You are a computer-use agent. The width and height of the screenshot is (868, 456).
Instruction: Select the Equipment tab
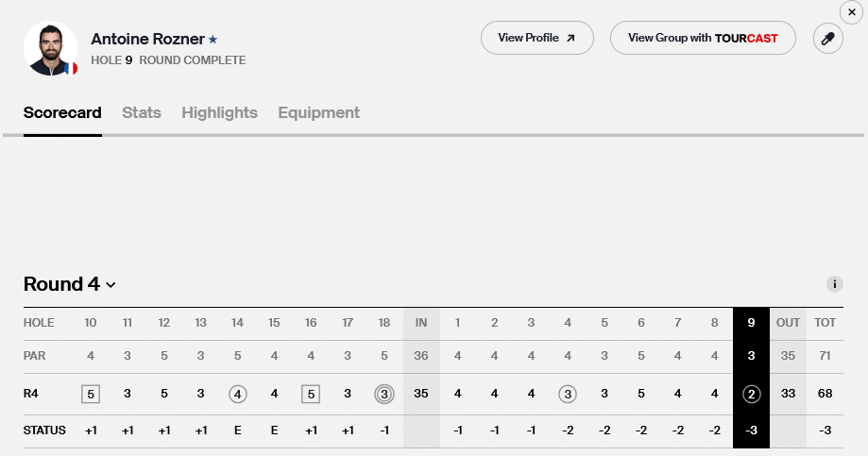click(x=319, y=112)
